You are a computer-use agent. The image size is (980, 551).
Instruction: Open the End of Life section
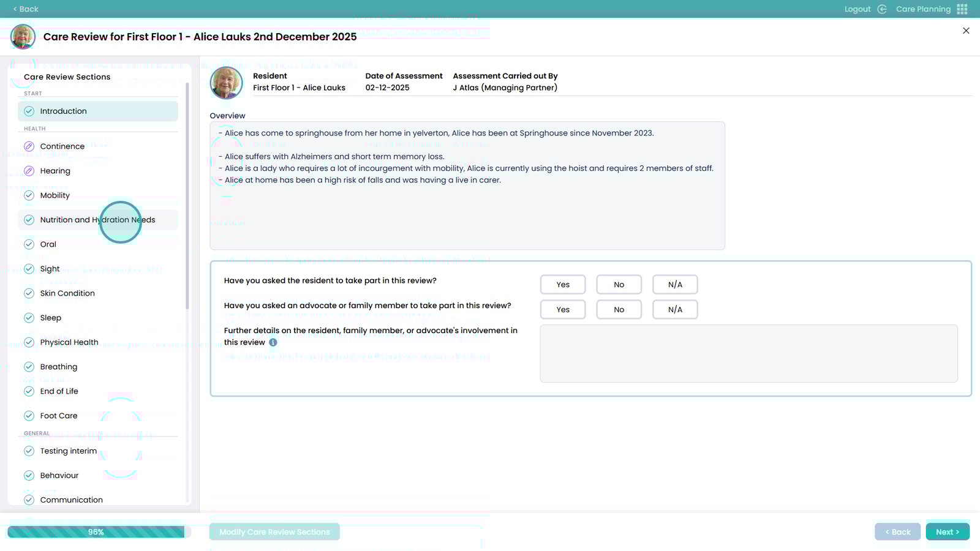point(59,391)
